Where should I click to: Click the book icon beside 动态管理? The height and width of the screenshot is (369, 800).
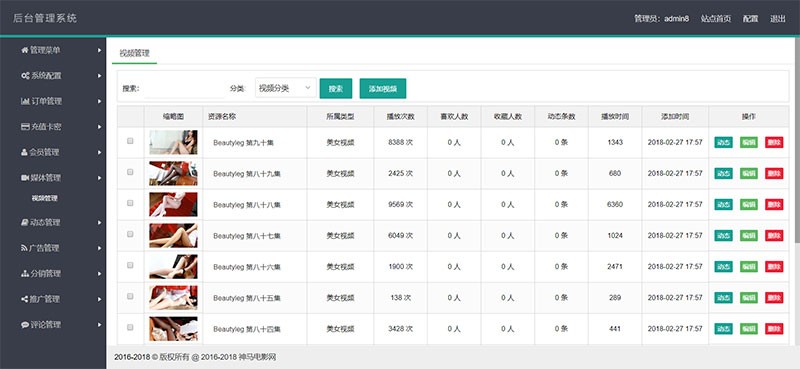pos(24,223)
